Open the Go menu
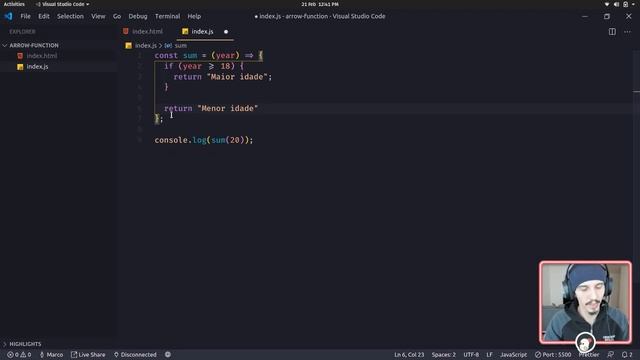This screenshot has height=360, width=640. [x=117, y=16]
